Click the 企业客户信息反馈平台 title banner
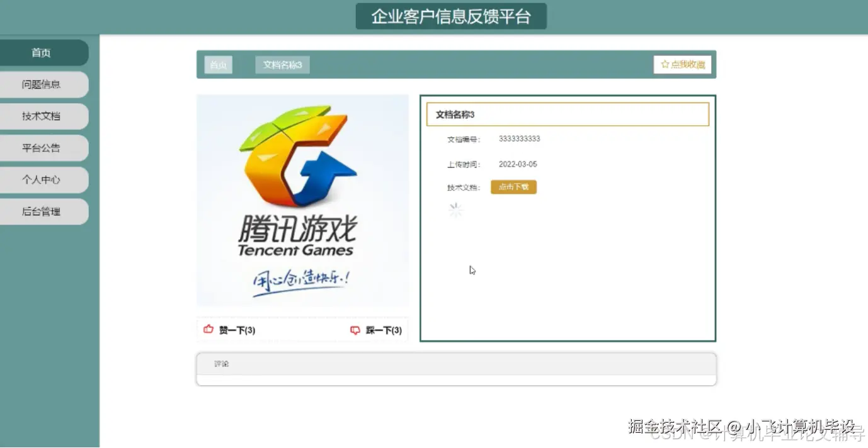 (451, 16)
